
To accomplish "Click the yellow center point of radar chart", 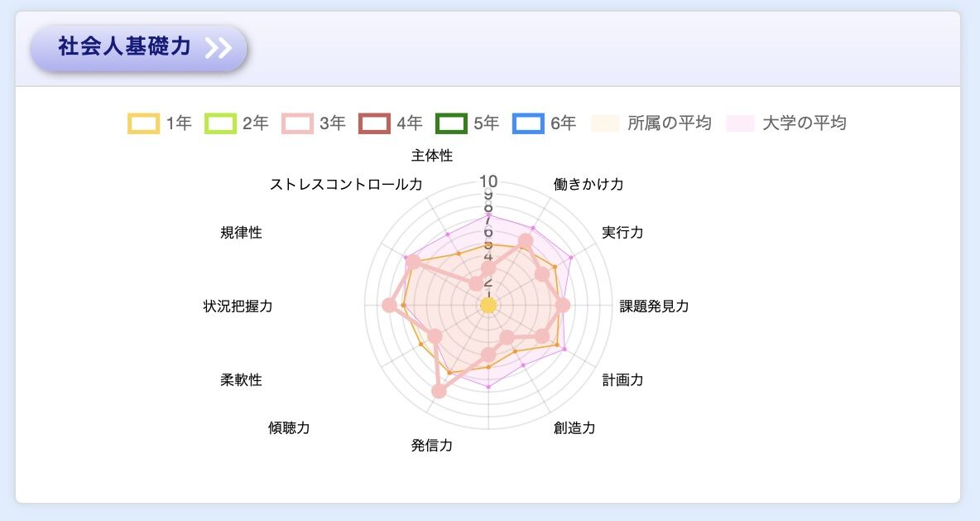I will click(x=488, y=306).
